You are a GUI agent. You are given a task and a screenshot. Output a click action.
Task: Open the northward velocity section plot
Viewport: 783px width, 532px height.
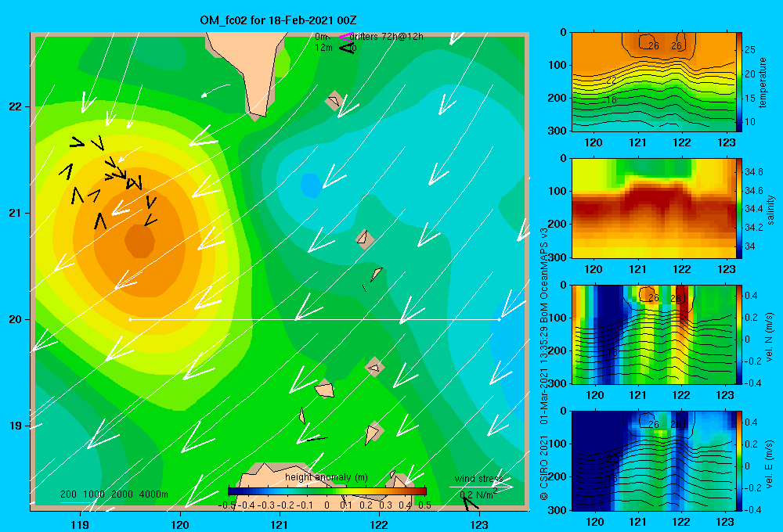[654, 335]
